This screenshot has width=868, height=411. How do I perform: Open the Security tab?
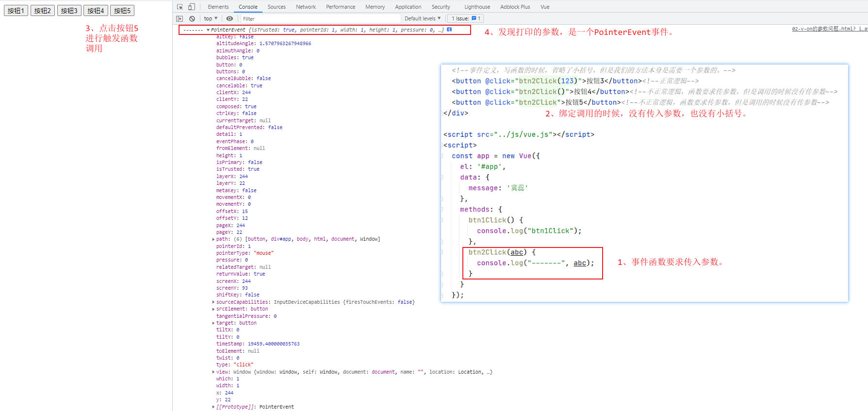point(441,7)
